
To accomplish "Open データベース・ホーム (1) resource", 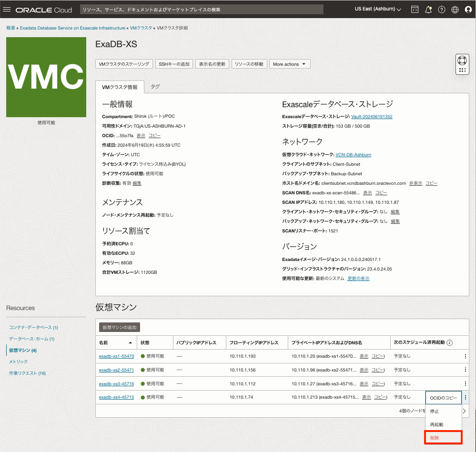I will click(31, 339).
